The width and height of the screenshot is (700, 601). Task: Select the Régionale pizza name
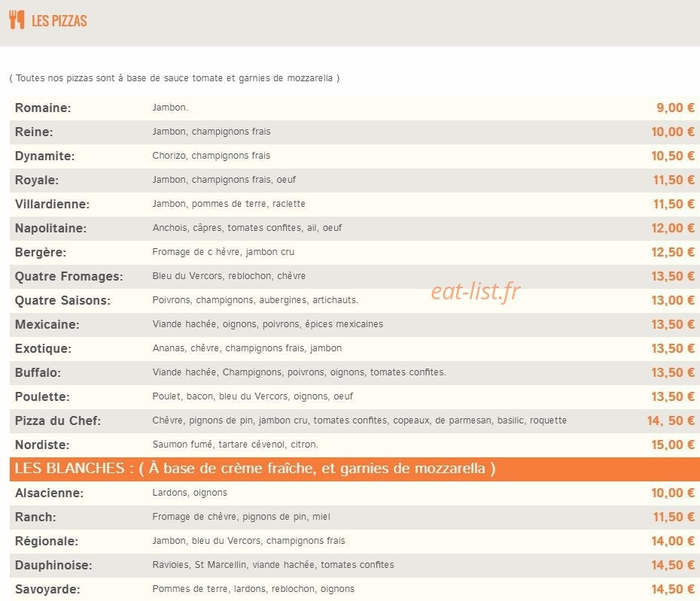click(x=47, y=542)
